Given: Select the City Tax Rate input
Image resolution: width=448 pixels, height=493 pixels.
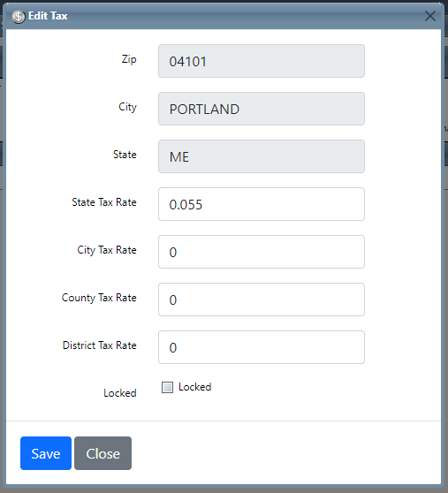Looking at the screenshot, I should pos(262,252).
